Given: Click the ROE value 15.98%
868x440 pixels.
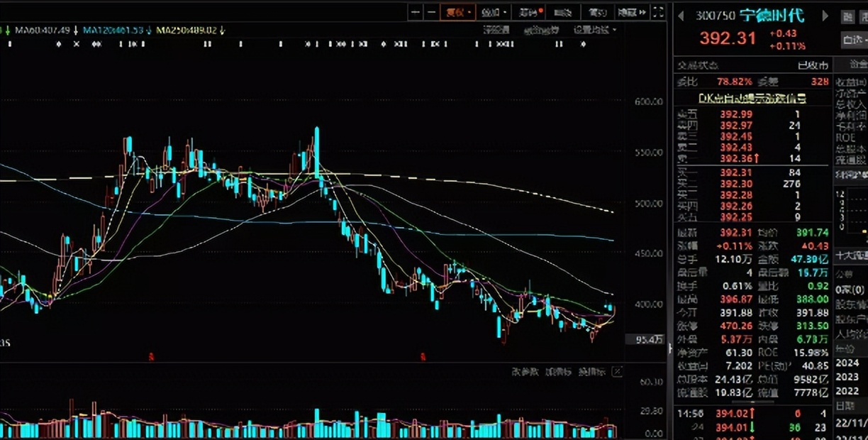Looking at the screenshot, I should point(811,353).
